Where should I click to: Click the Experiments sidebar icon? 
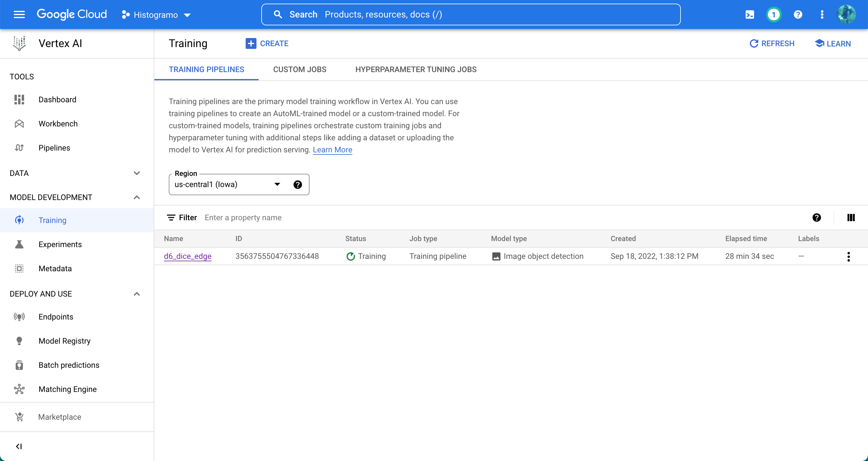click(19, 244)
